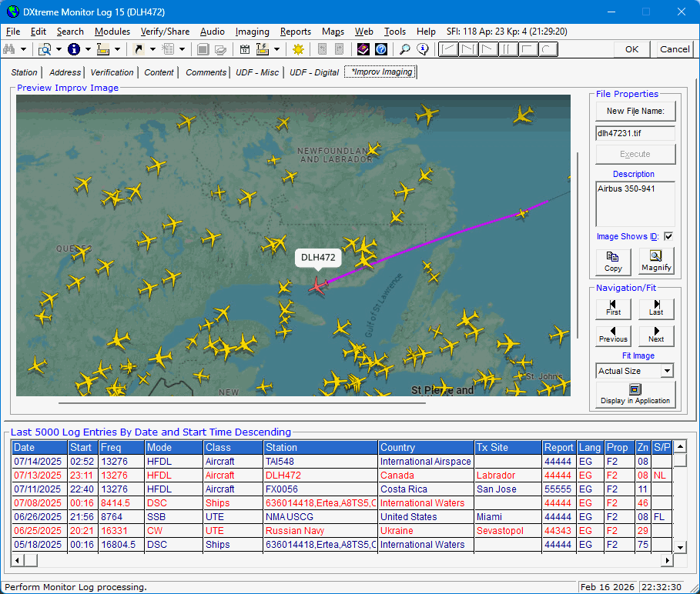Click the OK button
700x594 pixels.
pyautogui.click(x=631, y=49)
